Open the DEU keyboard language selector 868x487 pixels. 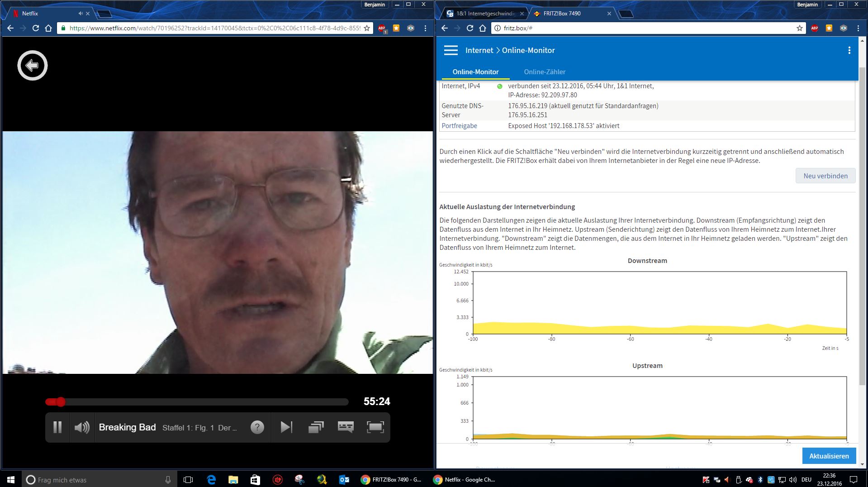(x=806, y=480)
